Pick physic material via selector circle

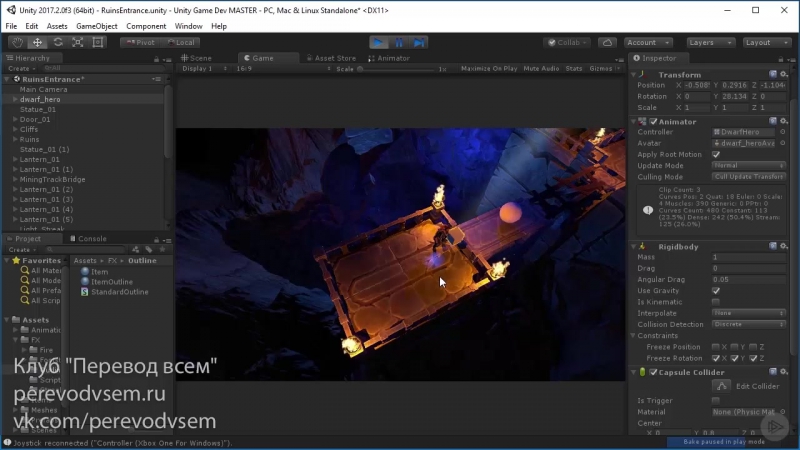pos(783,412)
